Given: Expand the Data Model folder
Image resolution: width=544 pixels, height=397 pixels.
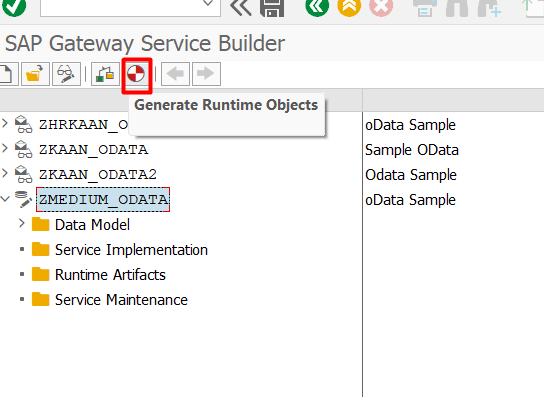Looking at the screenshot, I should [x=22, y=223].
